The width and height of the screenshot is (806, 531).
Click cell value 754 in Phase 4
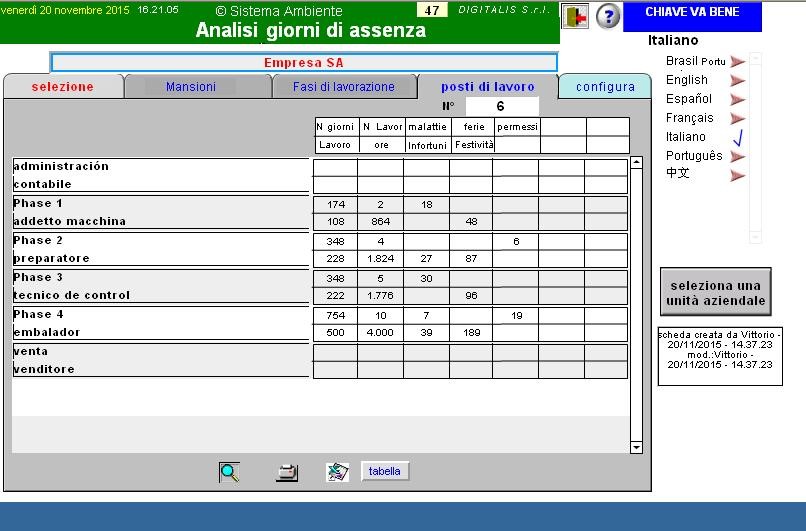[336, 316]
